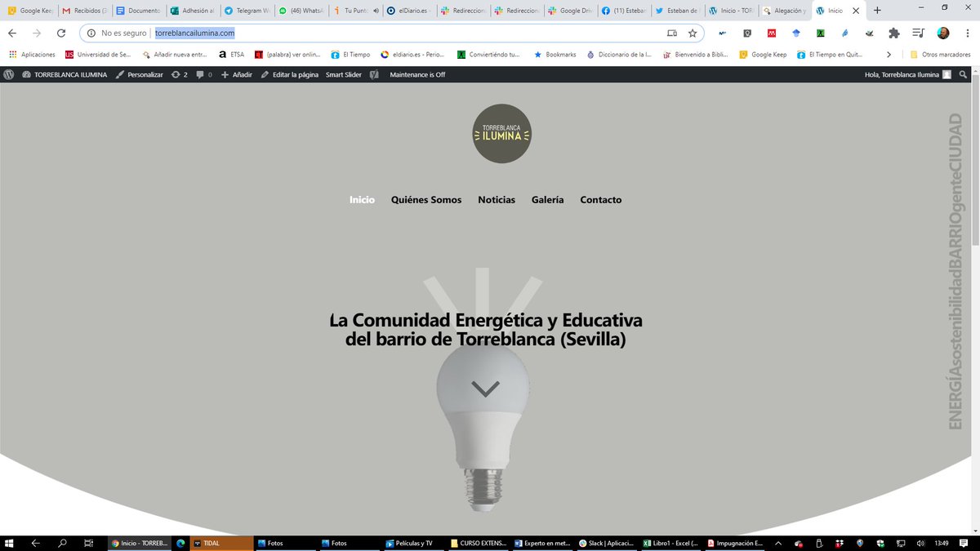Open Universidad de Se... bookmark
The height and width of the screenshot is (551, 980).
click(x=98, y=55)
